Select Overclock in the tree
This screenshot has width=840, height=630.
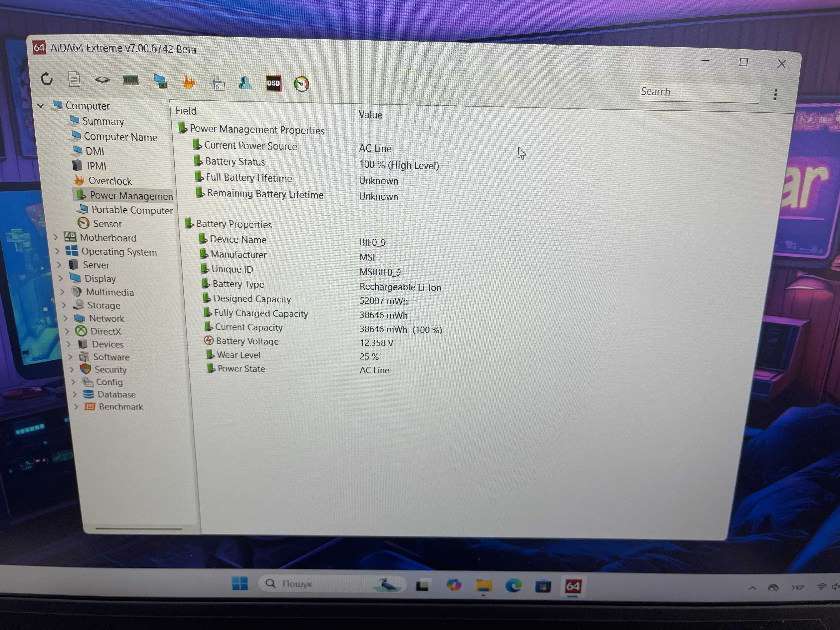103,181
